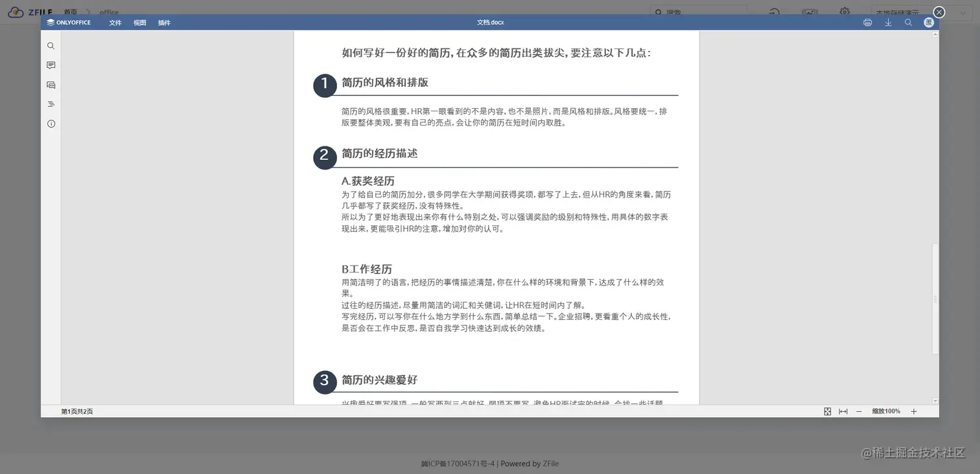Click the office breadcrumb in background page
980x474 pixels.
pos(109,12)
